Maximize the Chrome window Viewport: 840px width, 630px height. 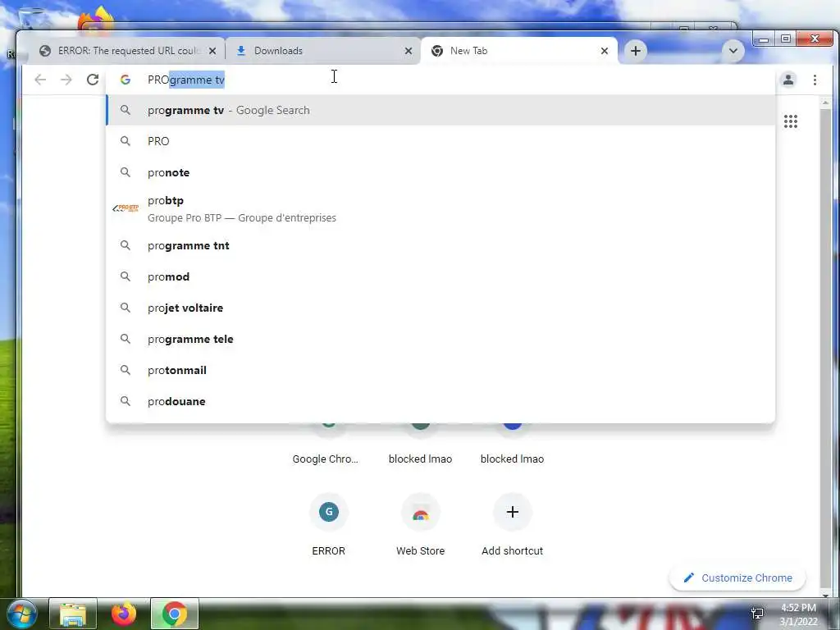(x=786, y=39)
